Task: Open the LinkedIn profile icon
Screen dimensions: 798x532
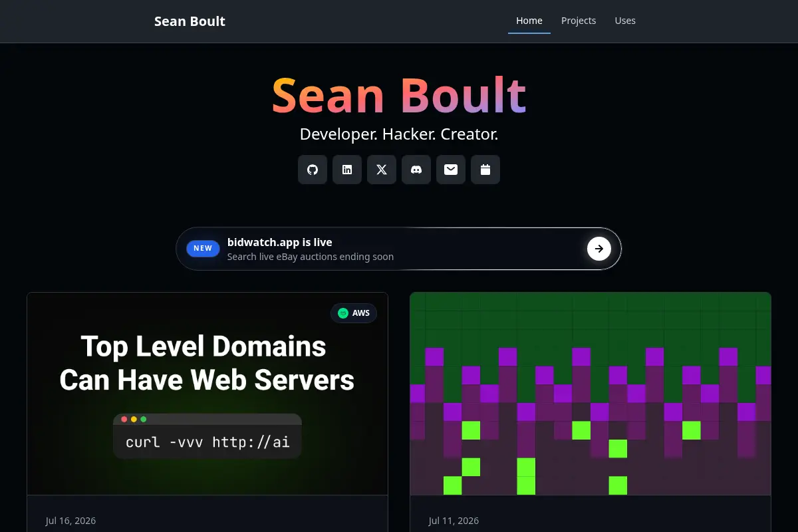Action: click(347, 170)
